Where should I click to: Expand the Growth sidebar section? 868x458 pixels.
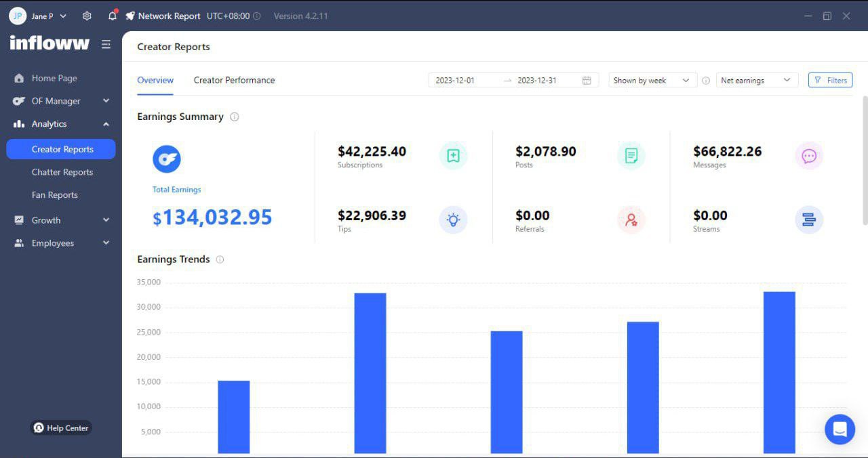point(61,220)
